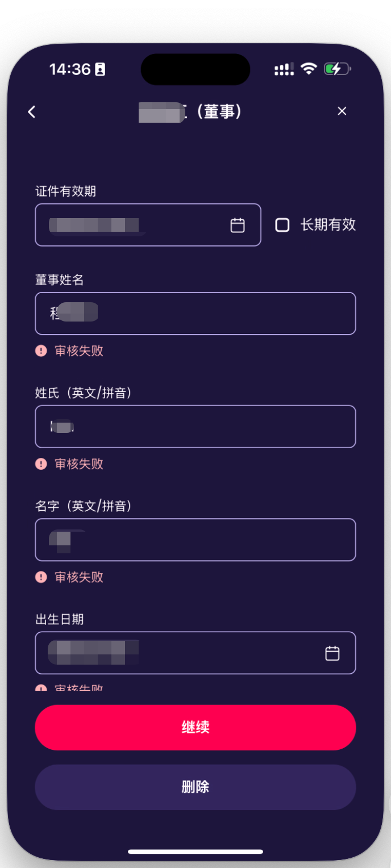391x868 pixels.
Task: Open calendar icon for 证件有效期
Action: (238, 226)
